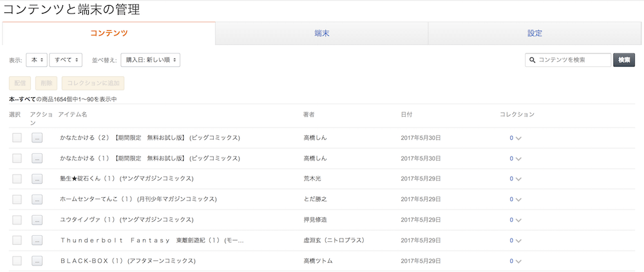644x272 pixels.
Task: Click collection count 0 for BLACK-BOX row
Action: pos(511,261)
